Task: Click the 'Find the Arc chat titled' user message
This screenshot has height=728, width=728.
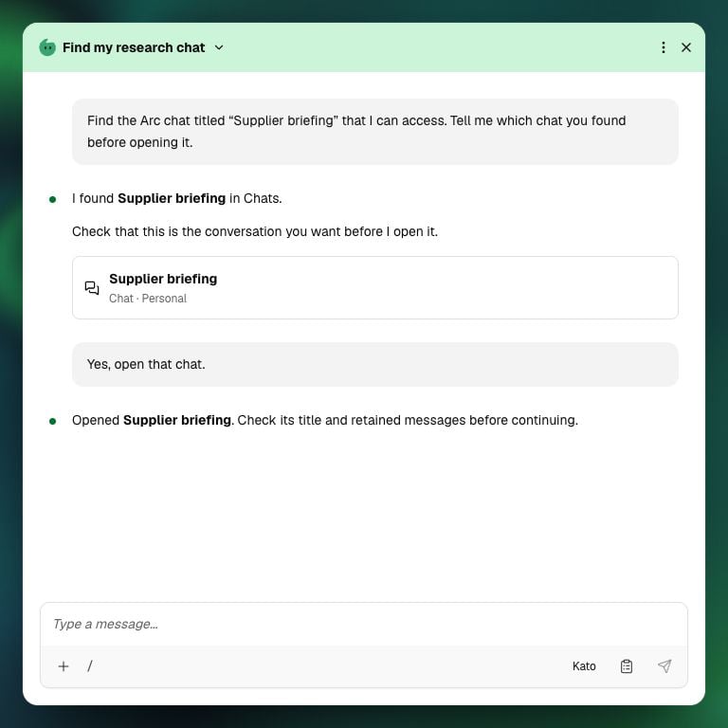Action: click(x=375, y=132)
